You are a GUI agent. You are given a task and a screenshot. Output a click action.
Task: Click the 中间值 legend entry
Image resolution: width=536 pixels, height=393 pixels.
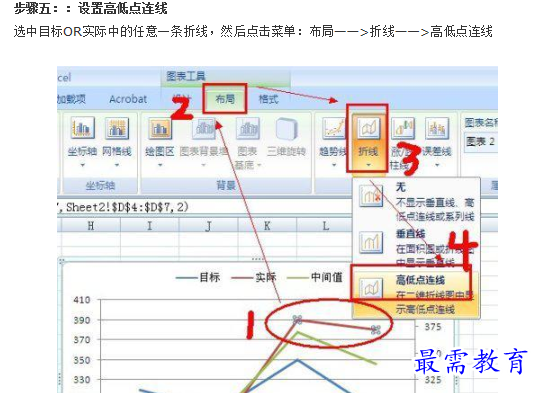point(314,277)
